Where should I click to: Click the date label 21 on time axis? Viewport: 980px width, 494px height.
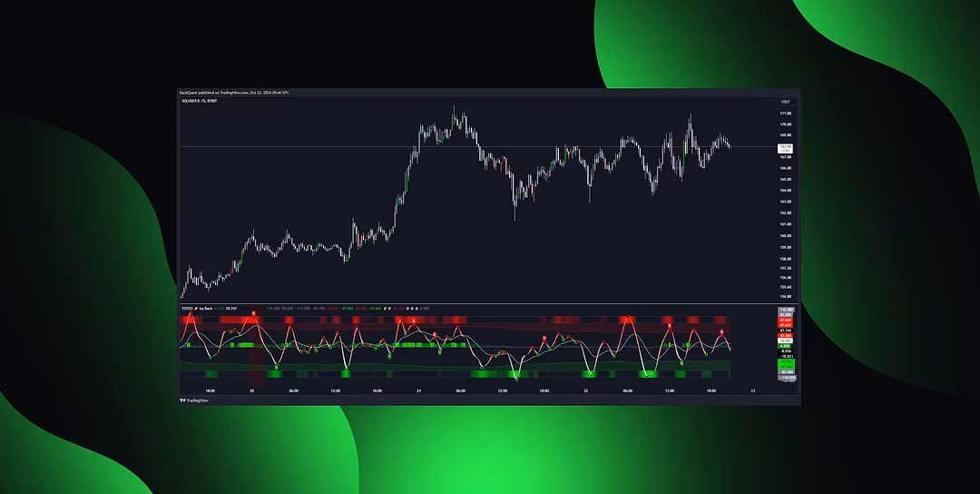click(418, 391)
